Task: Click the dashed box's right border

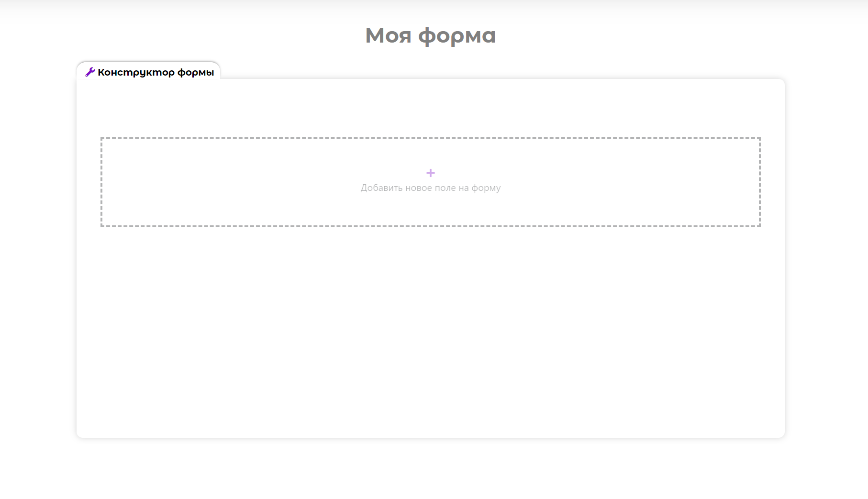Action: [x=759, y=182]
